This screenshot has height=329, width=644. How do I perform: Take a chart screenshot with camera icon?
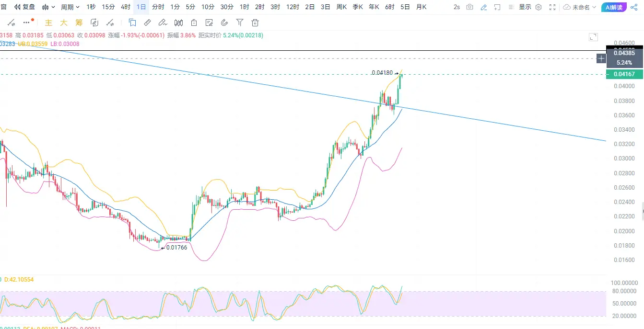coord(469,7)
